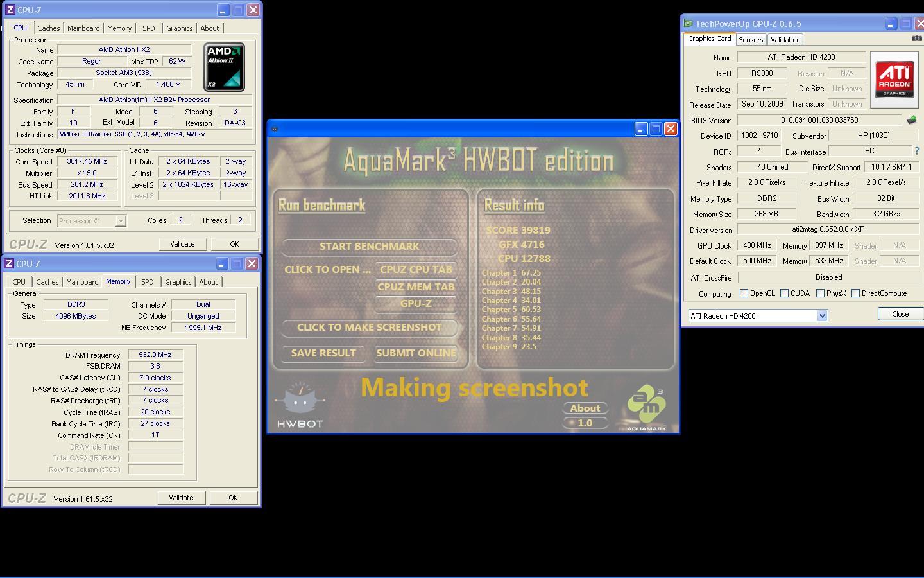Click SUBMIT ONLINE in AquaMark
Image resolution: width=924 pixels, height=578 pixels.
(x=416, y=353)
